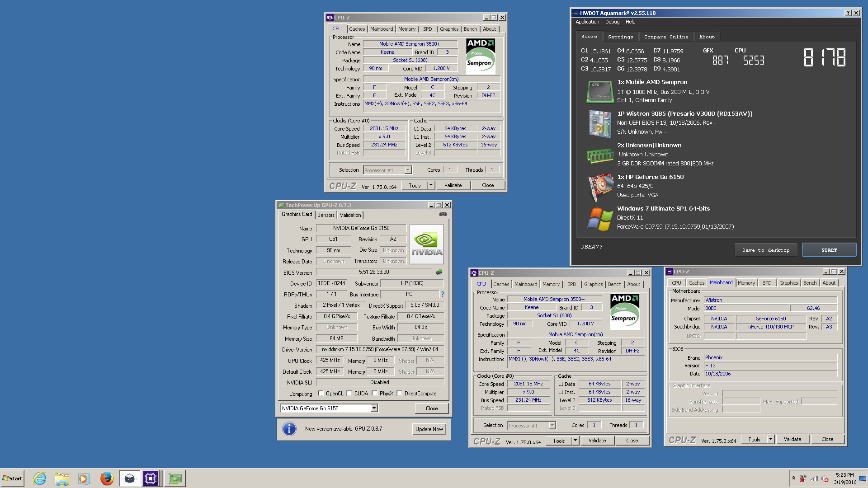Switch to Compare Online tab in Aquamark

point(666,37)
